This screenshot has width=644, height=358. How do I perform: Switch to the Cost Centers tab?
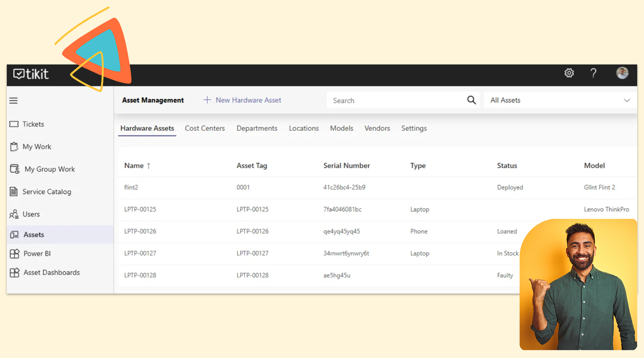[205, 128]
